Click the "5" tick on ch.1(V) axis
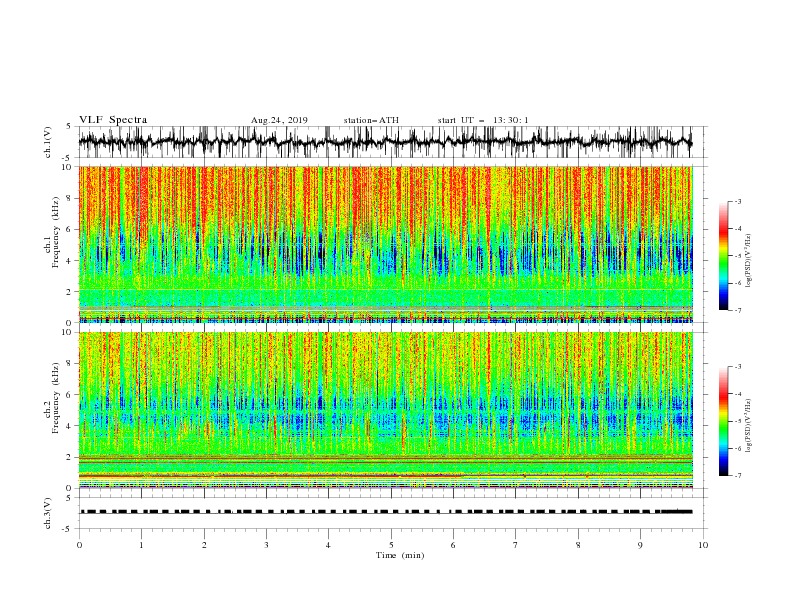792x612 pixels. (69, 127)
